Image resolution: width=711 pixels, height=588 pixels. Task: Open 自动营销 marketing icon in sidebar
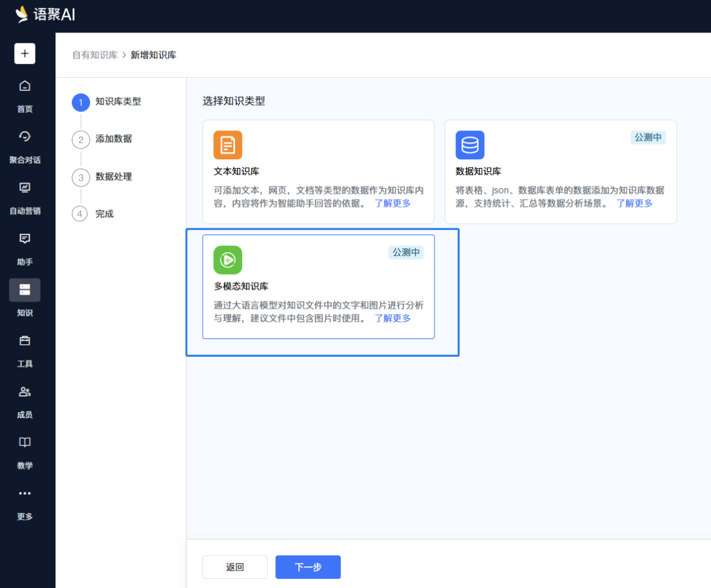click(25, 187)
